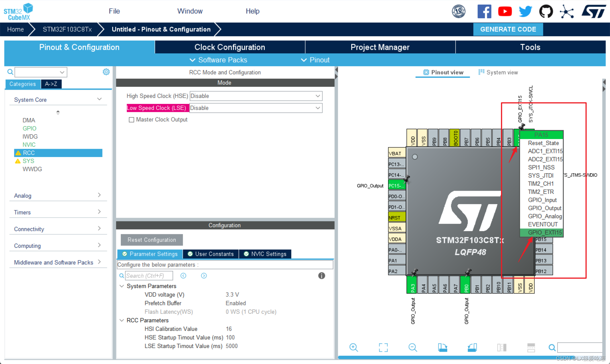Click the yellow NRST pin
610x364 pixels.
[397, 218]
